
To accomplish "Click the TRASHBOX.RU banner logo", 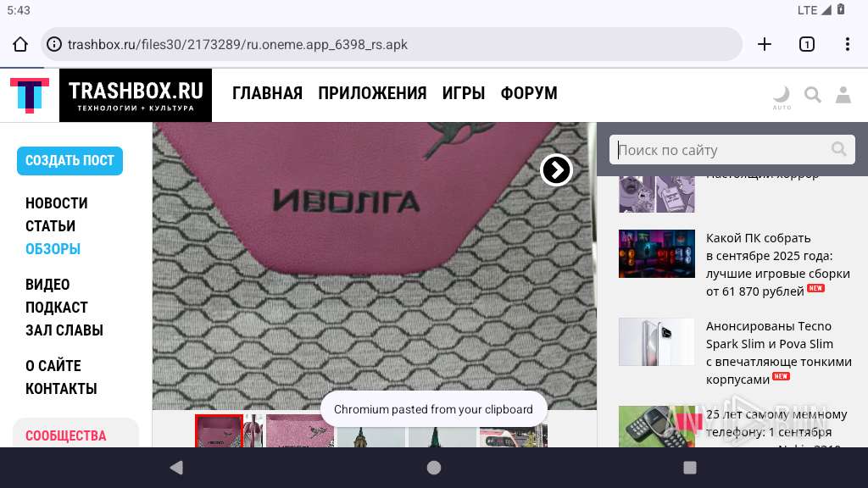I will pos(136,95).
